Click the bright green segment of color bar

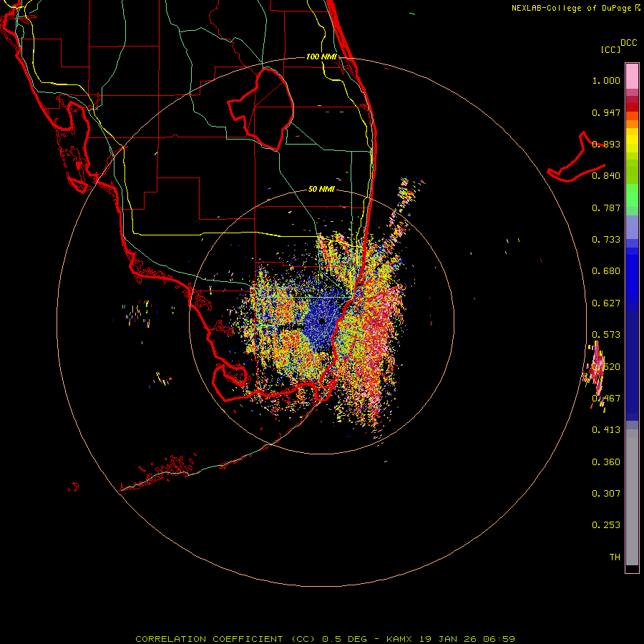pos(632,195)
